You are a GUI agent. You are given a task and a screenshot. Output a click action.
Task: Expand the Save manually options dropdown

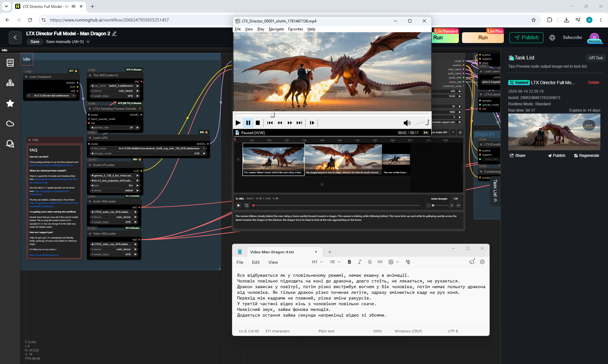[88, 42]
